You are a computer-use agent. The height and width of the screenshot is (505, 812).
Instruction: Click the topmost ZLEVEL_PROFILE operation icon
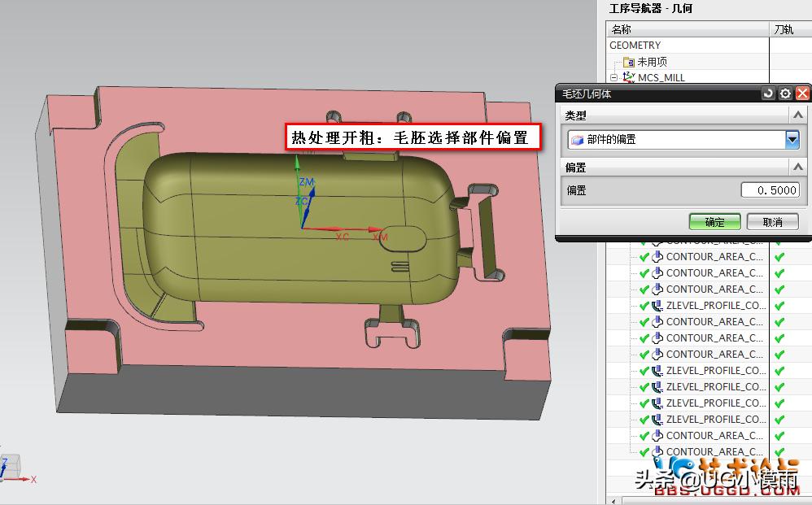pos(657,305)
